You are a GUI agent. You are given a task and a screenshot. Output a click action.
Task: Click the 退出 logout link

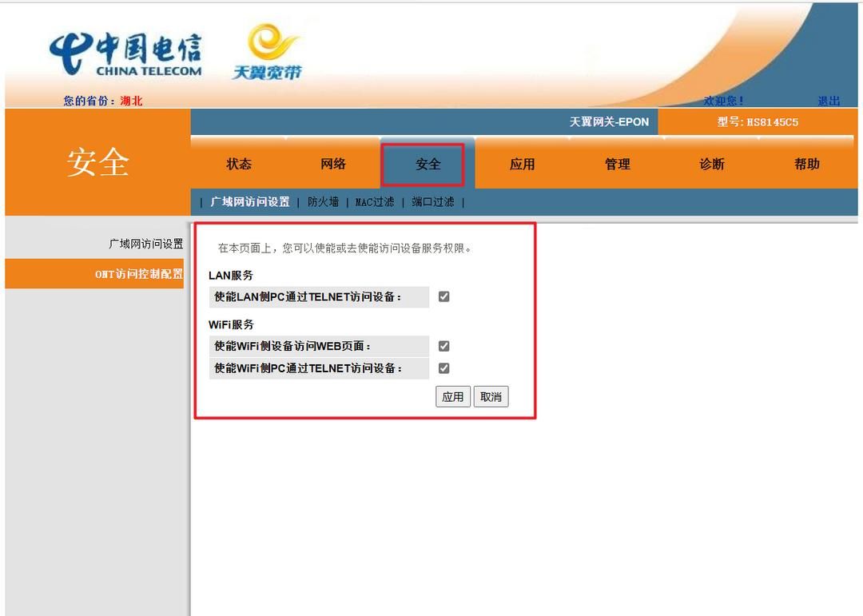click(x=829, y=99)
